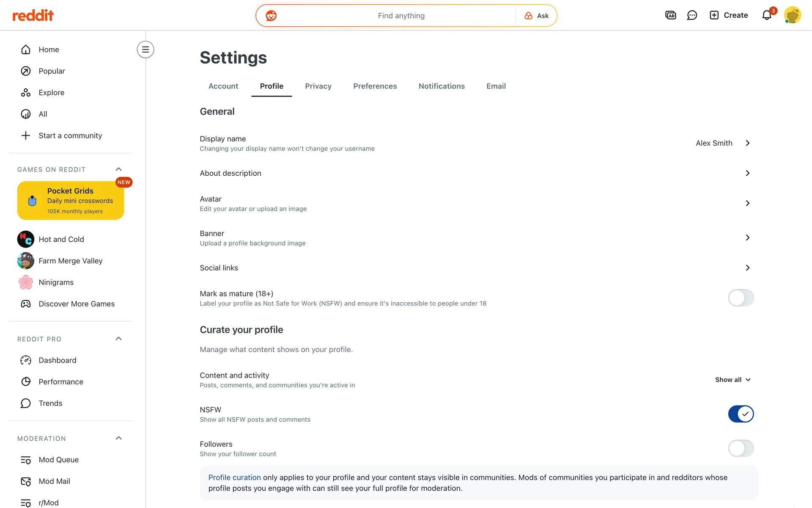Click the advertise icon in header

click(671, 15)
